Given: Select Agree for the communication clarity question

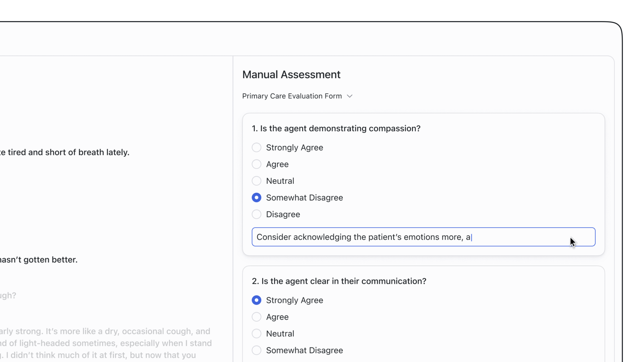Looking at the screenshot, I should (256, 317).
